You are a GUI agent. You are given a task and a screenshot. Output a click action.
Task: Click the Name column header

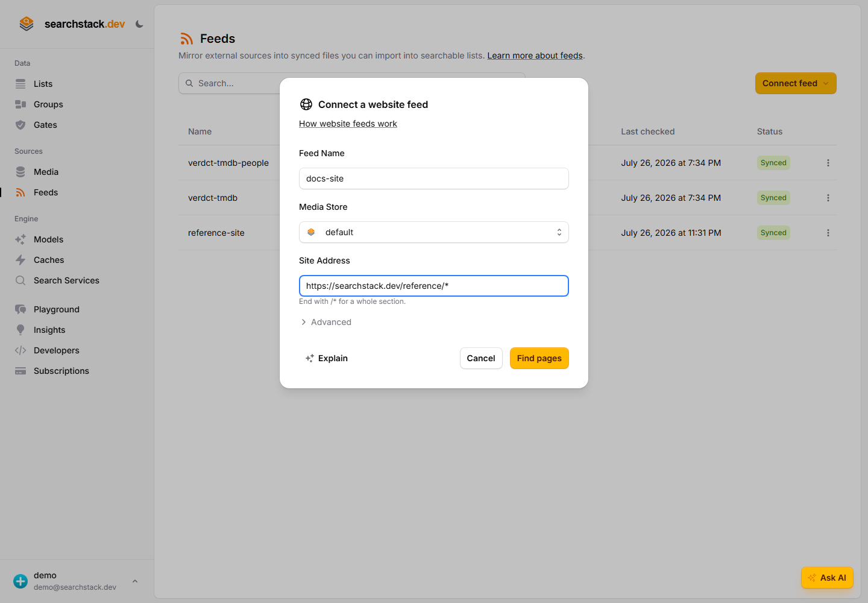(x=200, y=131)
